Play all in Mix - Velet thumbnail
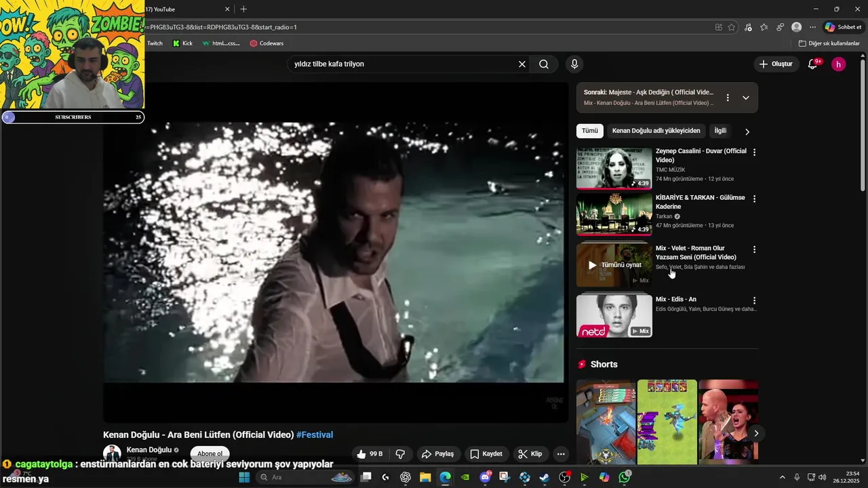The height and width of the screenshot is (488, 868). tap(614, 265)
